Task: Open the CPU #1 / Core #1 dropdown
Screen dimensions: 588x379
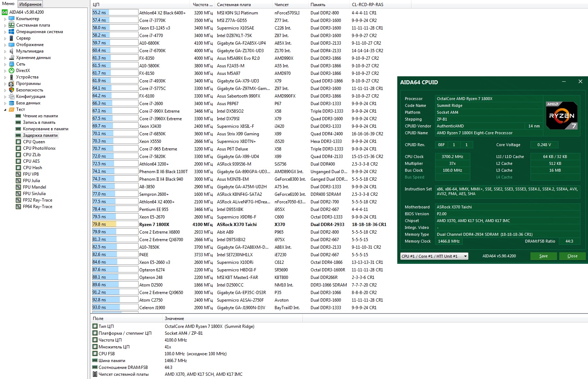Action: 434,256
